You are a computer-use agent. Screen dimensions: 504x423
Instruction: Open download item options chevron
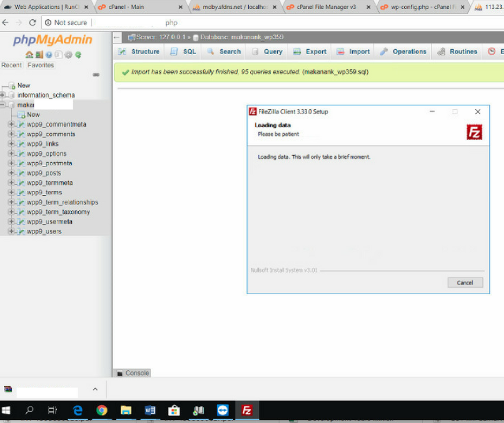click(95, 389)
